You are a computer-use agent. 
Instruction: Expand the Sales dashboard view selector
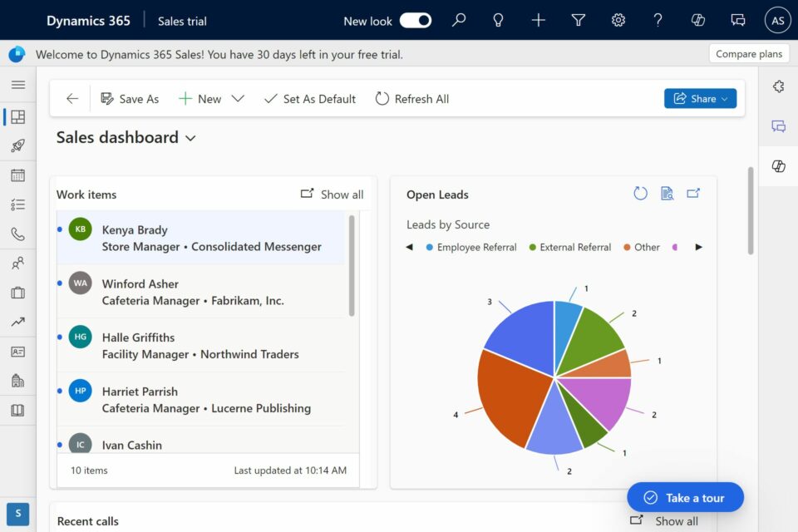[x=190, y=138]
